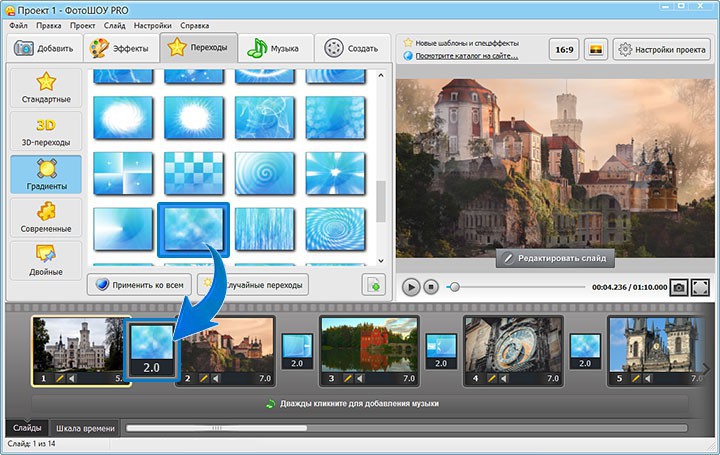Click the speaker icon on slide 3
The width and height of the screenshot is (720, 455).
coord(361,379)
